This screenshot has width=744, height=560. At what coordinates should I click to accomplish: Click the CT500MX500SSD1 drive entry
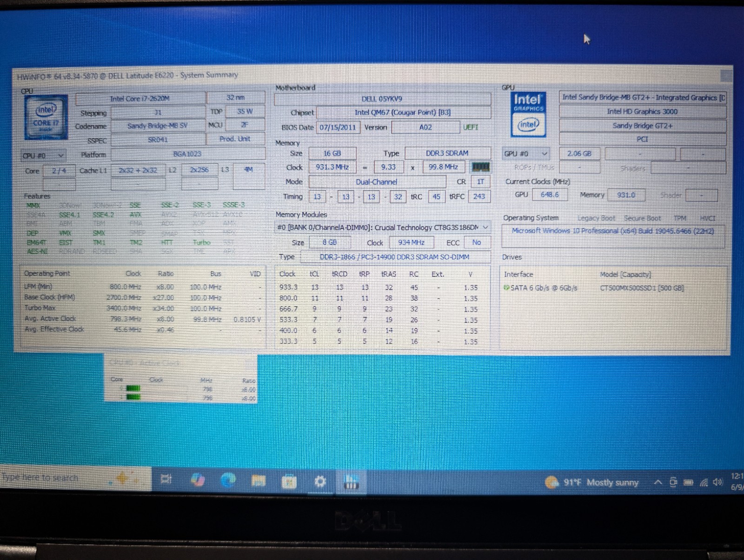[x=642, y=288]
